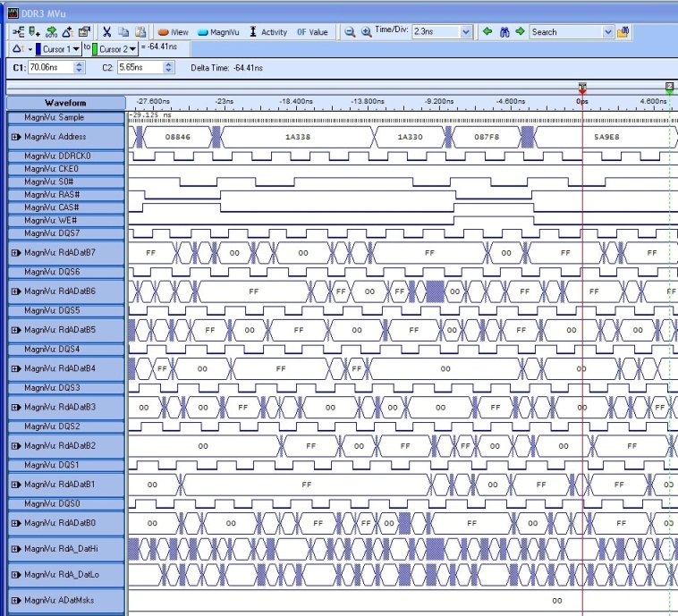This screenshot has width=678, height=616.
Task: Expand the MagniVu: Address bus group
Action: pyautogui.click(x=14, y=137)
